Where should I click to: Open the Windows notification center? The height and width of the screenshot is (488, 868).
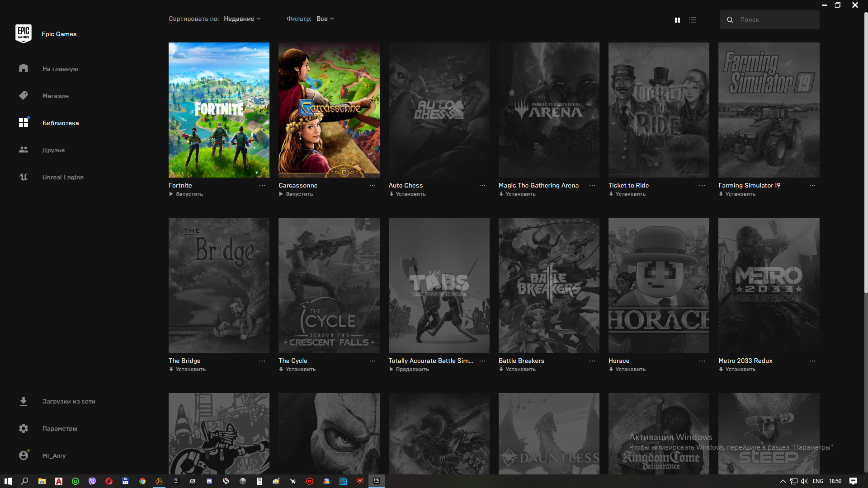(853, 481)
